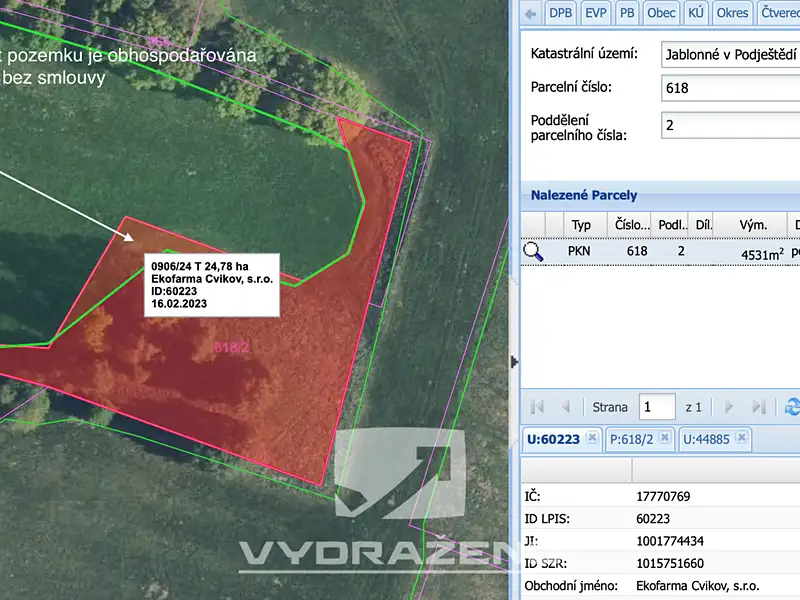This screenshot has height=600, width=800.
Task: Go to last page of results
Action: point(759,407)
